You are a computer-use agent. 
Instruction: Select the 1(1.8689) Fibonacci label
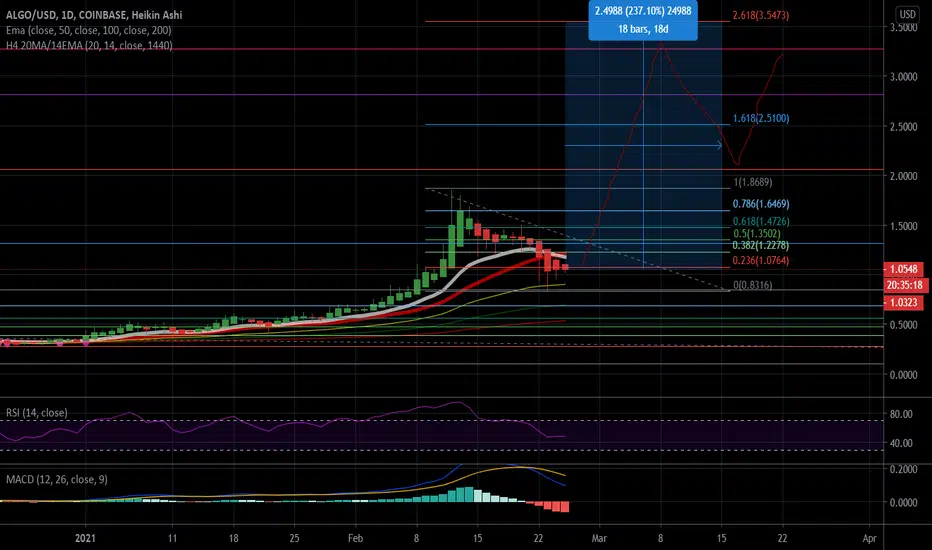point(752,183)
